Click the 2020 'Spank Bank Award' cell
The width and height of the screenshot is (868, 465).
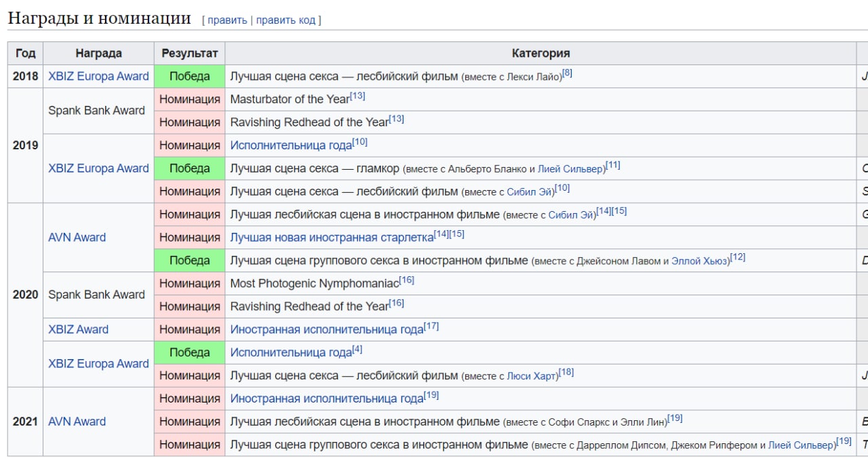pos(98,295)
